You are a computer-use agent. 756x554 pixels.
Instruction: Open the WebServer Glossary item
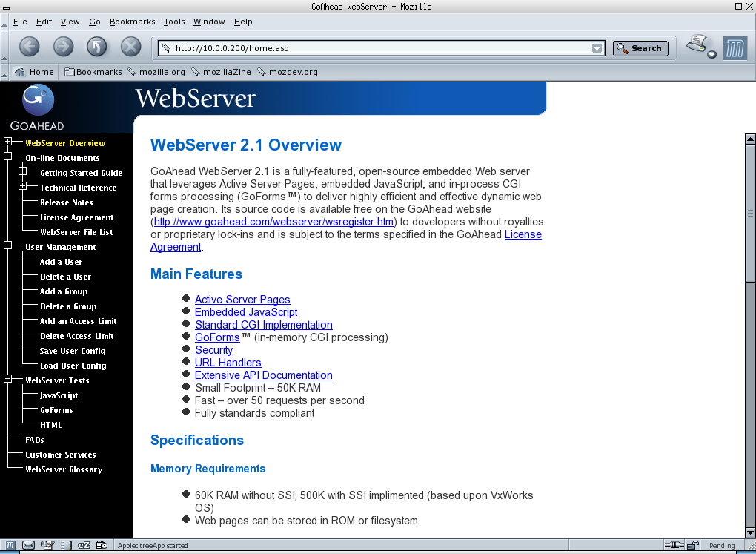64,469
